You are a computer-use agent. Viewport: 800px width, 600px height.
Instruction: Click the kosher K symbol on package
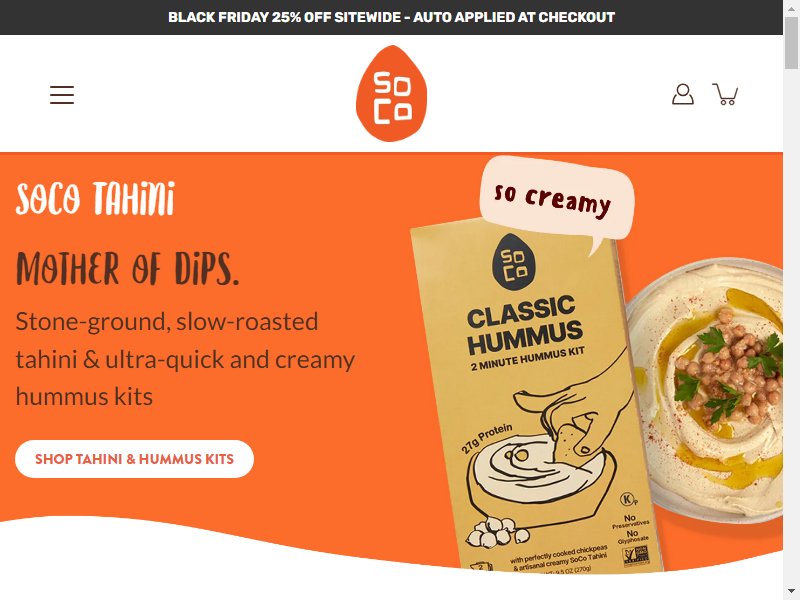tap(628, 498)
